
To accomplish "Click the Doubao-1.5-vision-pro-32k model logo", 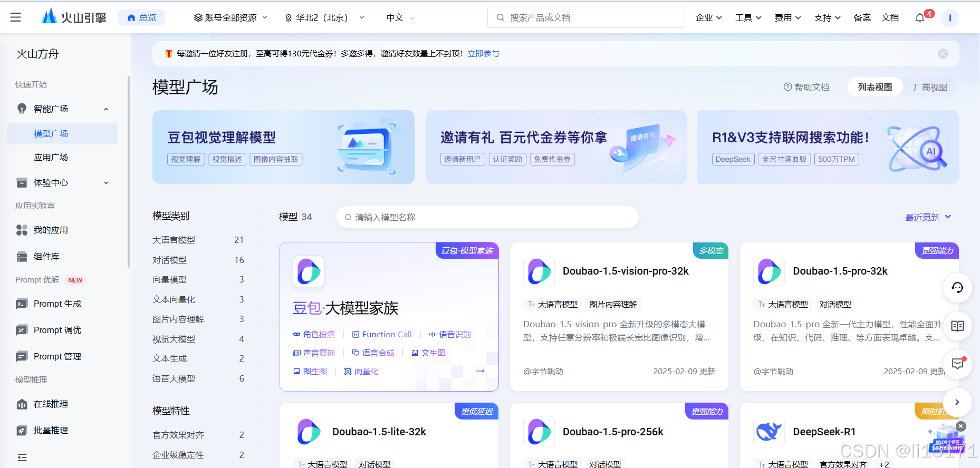I will [x=539, y=271].
